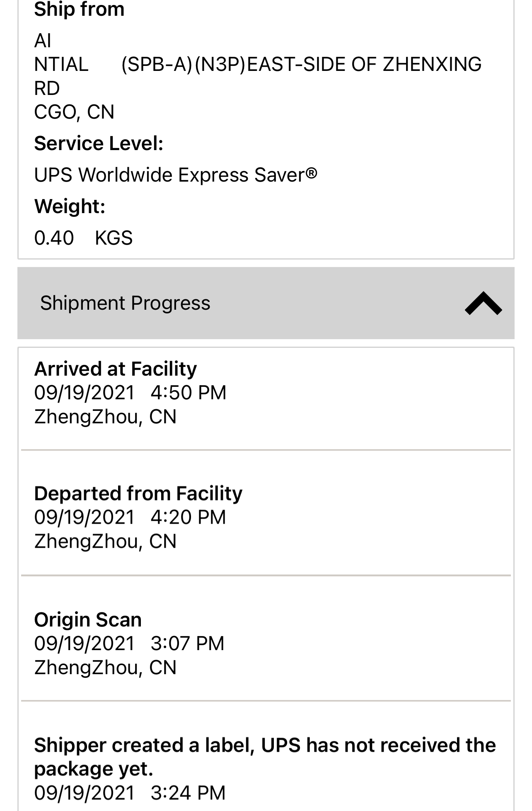Tap the EAST-SIDE OF ZHENXING address line
This screenshot has width=532, height=811.
301,64
